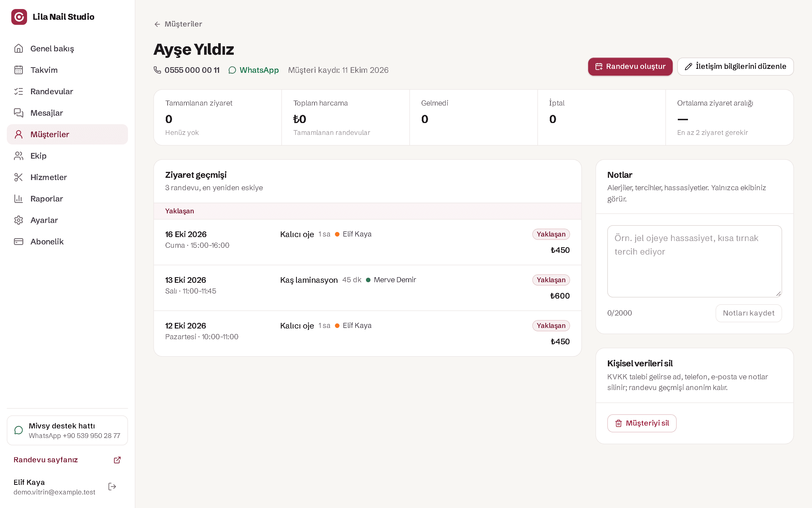
Task: Open the 16 Eki 2026 appointment row
Action: [x=367, y=242]
